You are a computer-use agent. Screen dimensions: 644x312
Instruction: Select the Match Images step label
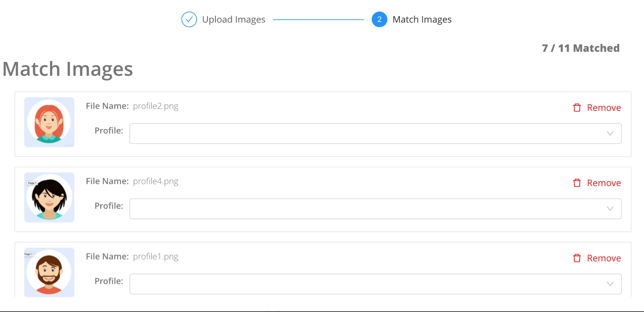tap(422, 20)
